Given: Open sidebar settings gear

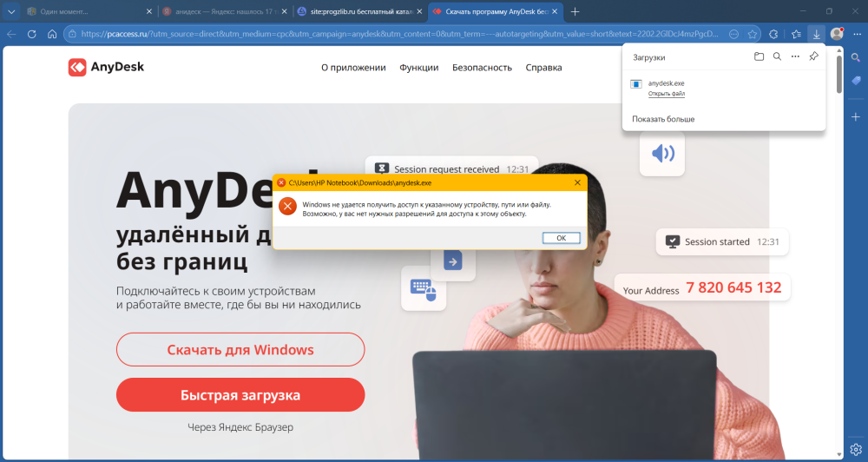Looking at the screenshot, I should tap(856, 449).
